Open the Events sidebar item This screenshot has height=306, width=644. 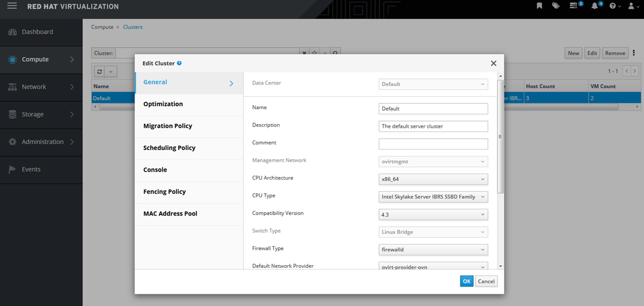[41, 169]
